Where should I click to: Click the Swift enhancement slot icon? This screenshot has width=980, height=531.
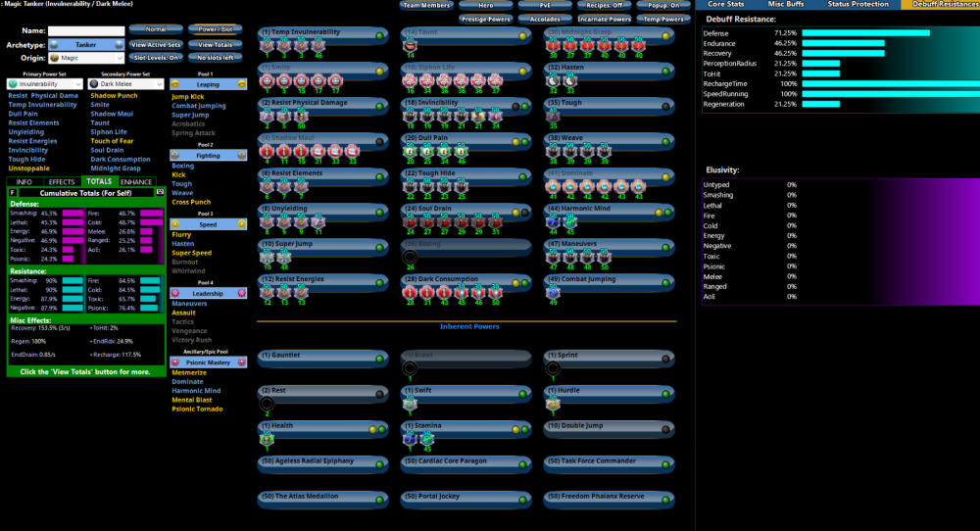coord(410,404)
